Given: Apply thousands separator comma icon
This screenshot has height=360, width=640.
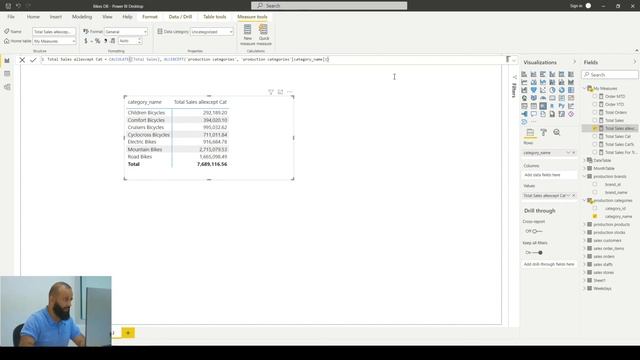Looking at the screenshot, I should click(105, 41).
